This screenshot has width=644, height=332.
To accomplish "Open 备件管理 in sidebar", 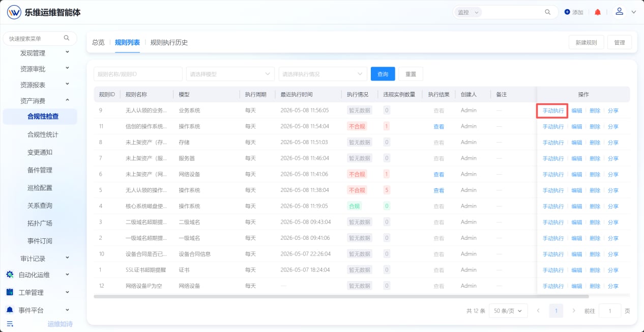I will pos(40,170).
